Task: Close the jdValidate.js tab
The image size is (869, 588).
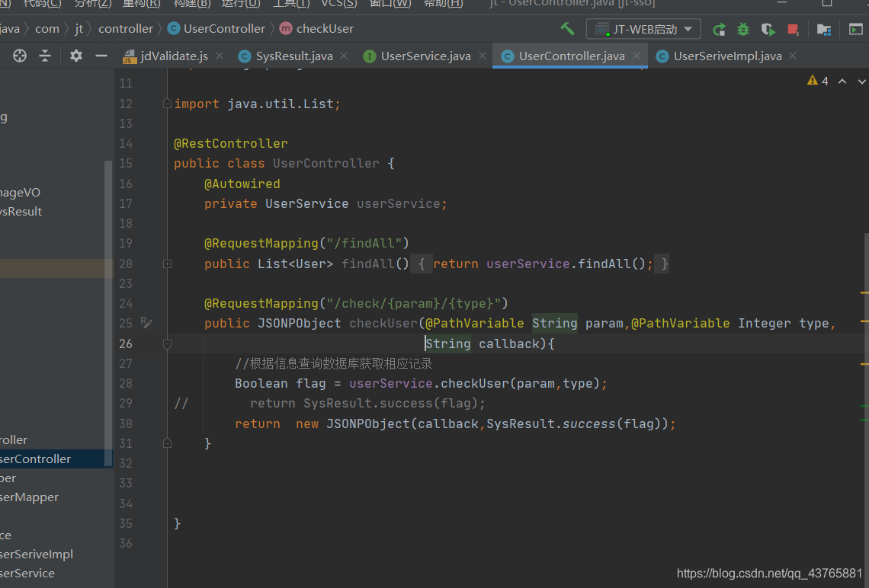Action: (x=220, y=56)
